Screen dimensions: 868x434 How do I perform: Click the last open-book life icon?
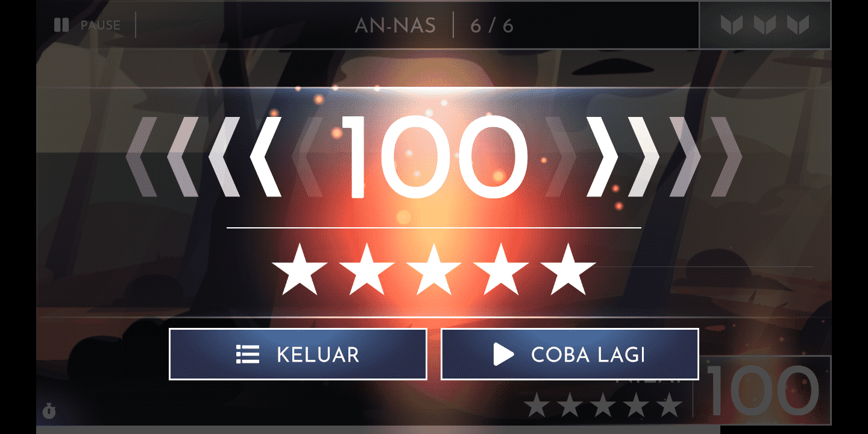coord(798,25)
